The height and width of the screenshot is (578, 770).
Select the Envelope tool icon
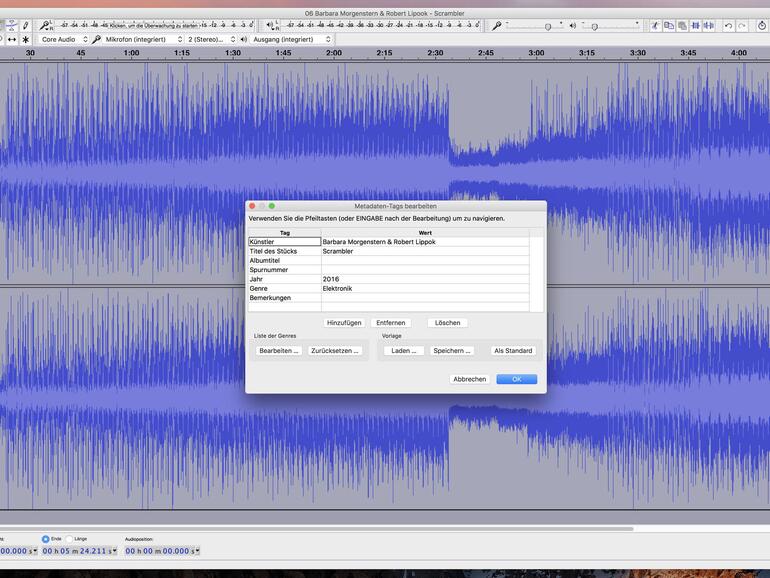11,26
